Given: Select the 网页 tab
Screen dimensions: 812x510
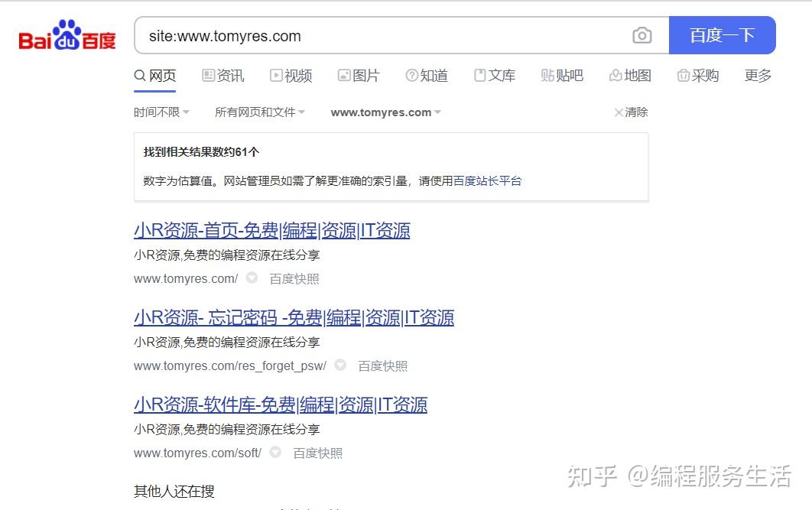Looking at the screenshot, I should point(155,76).
